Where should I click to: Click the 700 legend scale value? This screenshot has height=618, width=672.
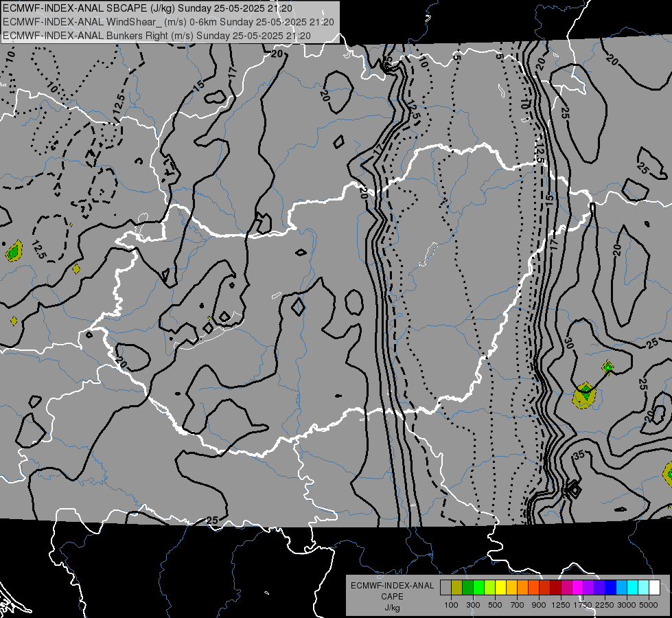tap(518, 605)
